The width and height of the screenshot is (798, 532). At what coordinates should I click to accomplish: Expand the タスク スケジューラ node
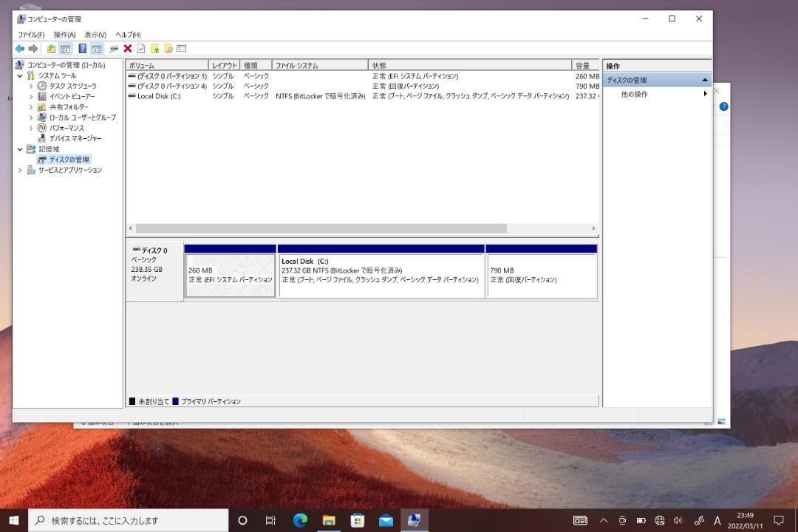(x=30, y=86)
